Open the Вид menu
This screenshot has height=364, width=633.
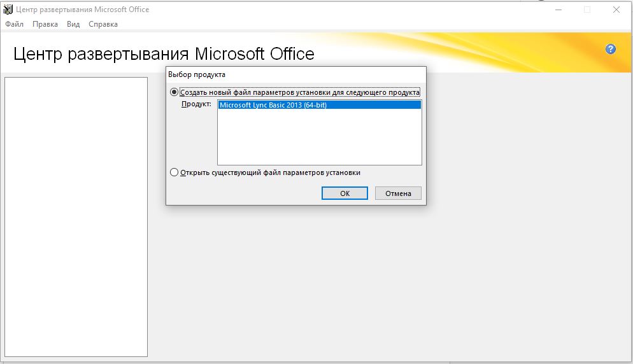point(73,24)
